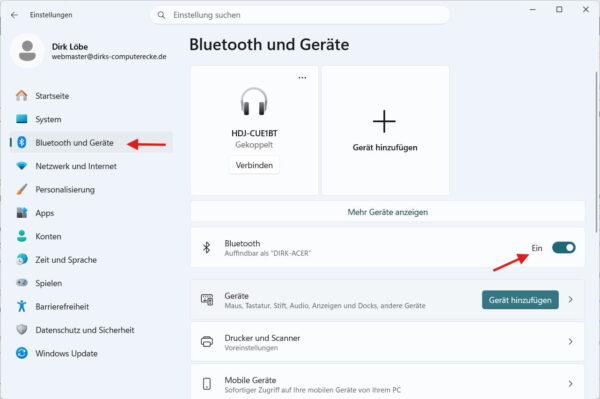Click the vertical scrollbar of the page

tap(597, 151)
